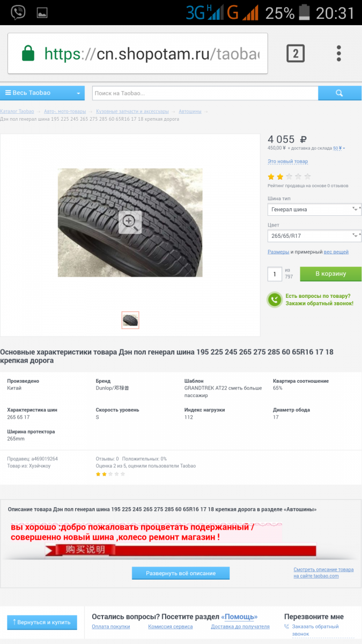The width and height of the screenshot is (362, 644).
Task: Open the picture notification icon in status bar
Action: point(42,12)
